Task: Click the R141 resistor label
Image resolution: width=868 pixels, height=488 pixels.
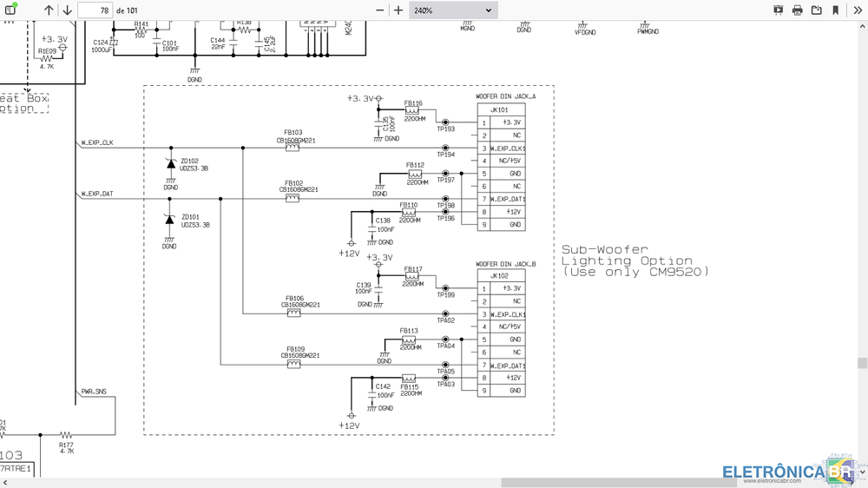Action: coord(141,24)
